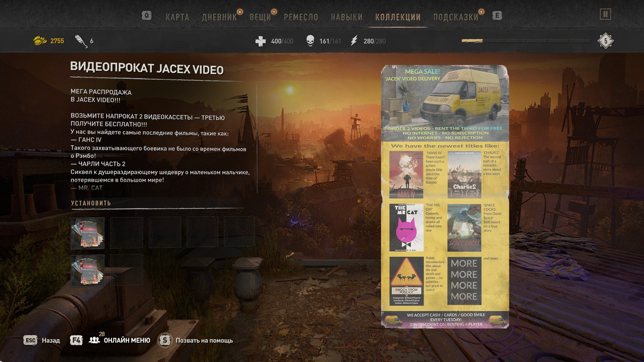Viewport: 644px width, 362px height.
Task: Switch to the Дневник tab
Action: point(219,17)
